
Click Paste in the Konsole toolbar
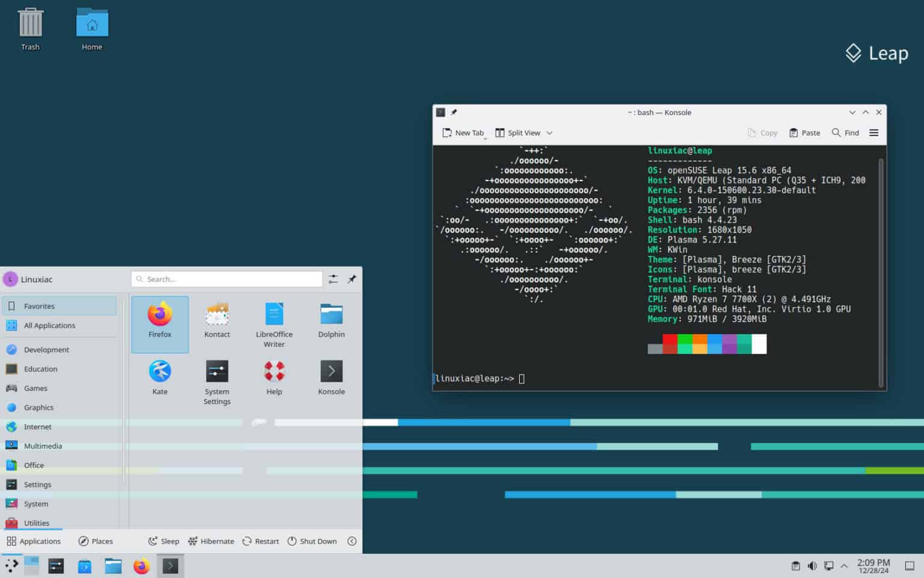[x=804, y=132]
